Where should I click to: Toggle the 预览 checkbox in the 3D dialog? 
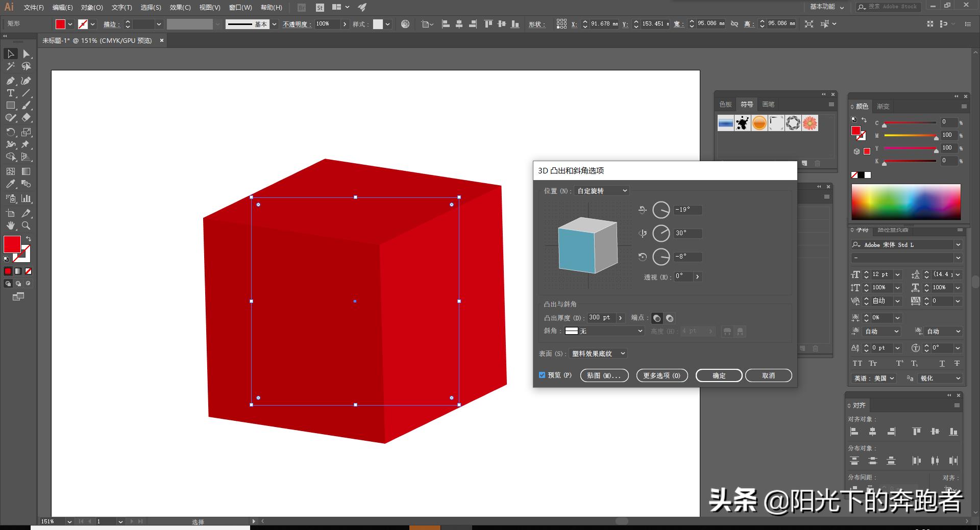tap(542, 375)
